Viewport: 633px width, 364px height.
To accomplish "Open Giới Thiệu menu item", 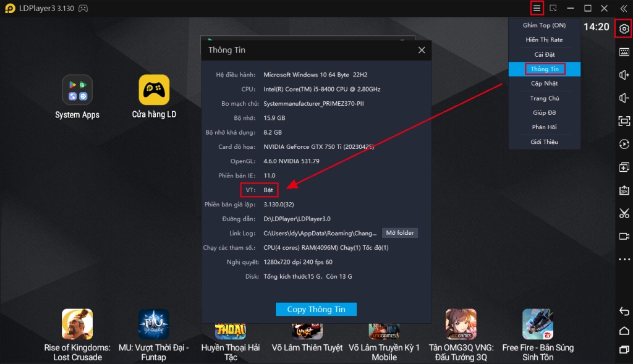I will click(544, 142).
